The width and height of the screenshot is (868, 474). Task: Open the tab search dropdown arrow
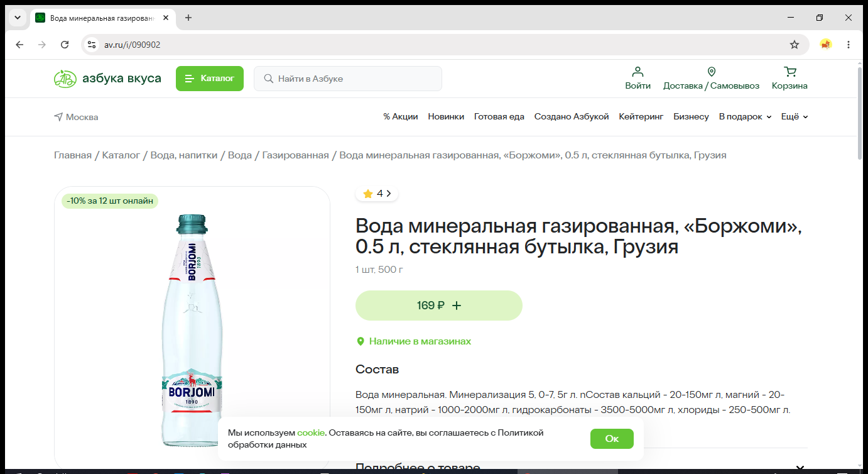(x=18, y=18)
